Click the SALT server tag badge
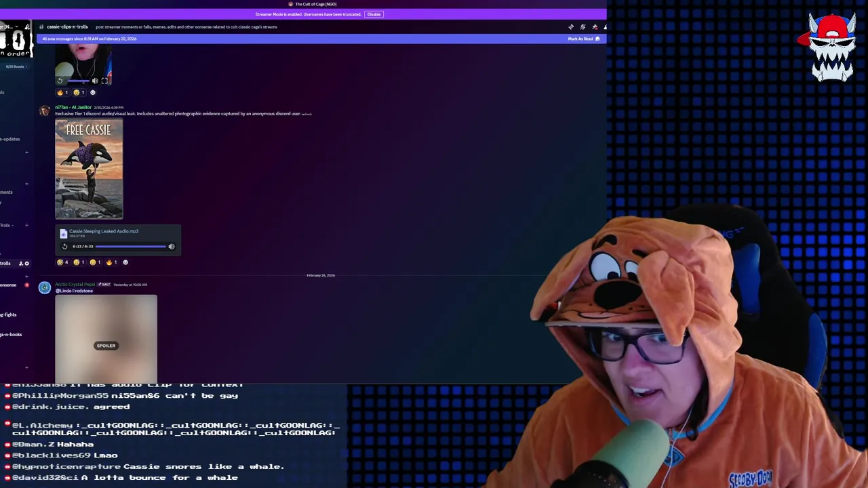 [x=104, y=285]
